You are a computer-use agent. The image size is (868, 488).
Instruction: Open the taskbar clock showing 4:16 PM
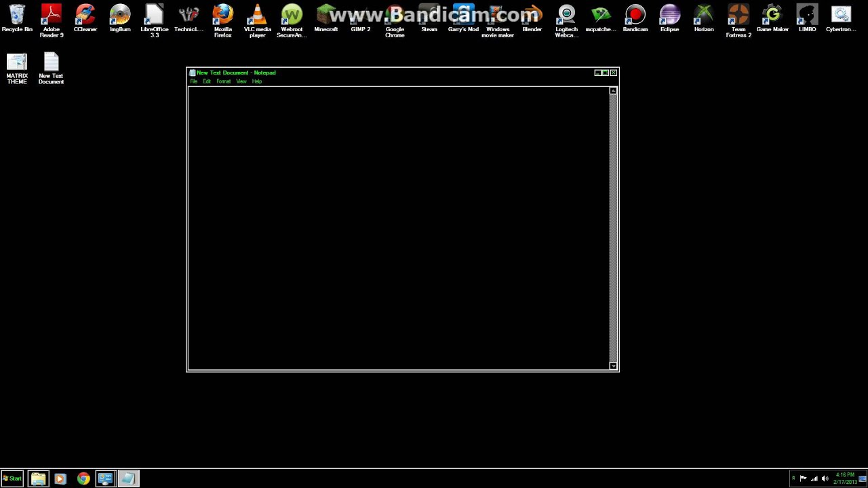click(x=845, y=479)
